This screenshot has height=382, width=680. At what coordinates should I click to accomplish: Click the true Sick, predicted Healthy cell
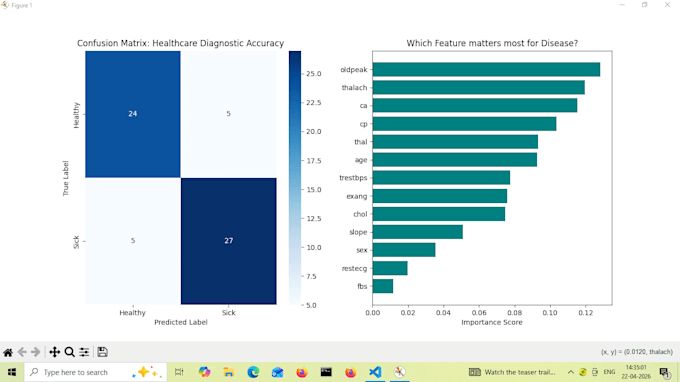point(133,241)
